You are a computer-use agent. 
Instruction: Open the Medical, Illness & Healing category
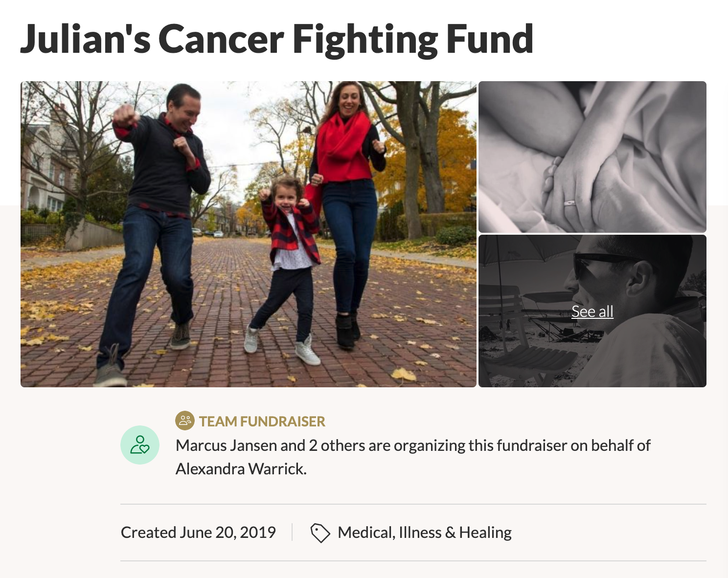[425, 532]
